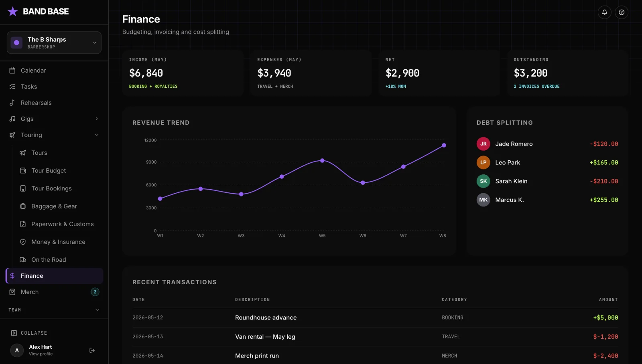Click the Tour Bookings building icon

point(23,188)
